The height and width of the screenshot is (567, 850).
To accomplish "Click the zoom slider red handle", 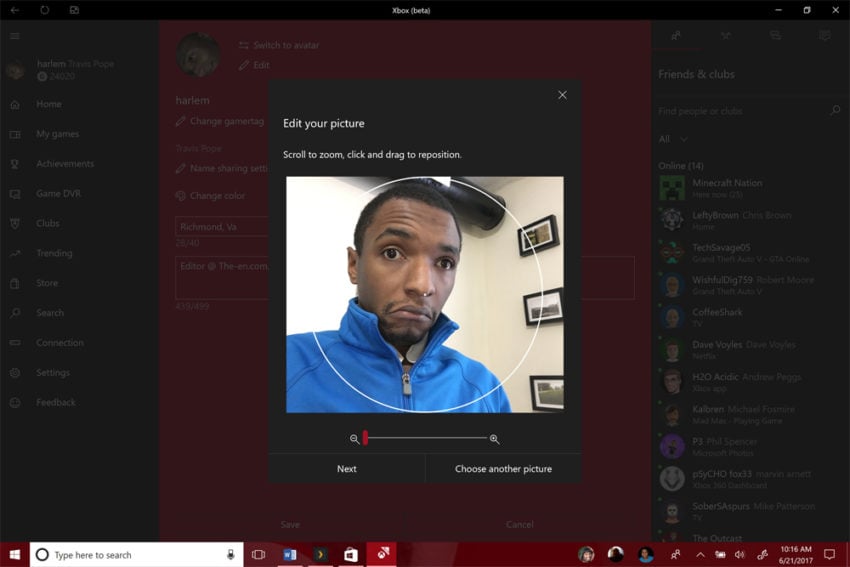I will click(365, 438).
